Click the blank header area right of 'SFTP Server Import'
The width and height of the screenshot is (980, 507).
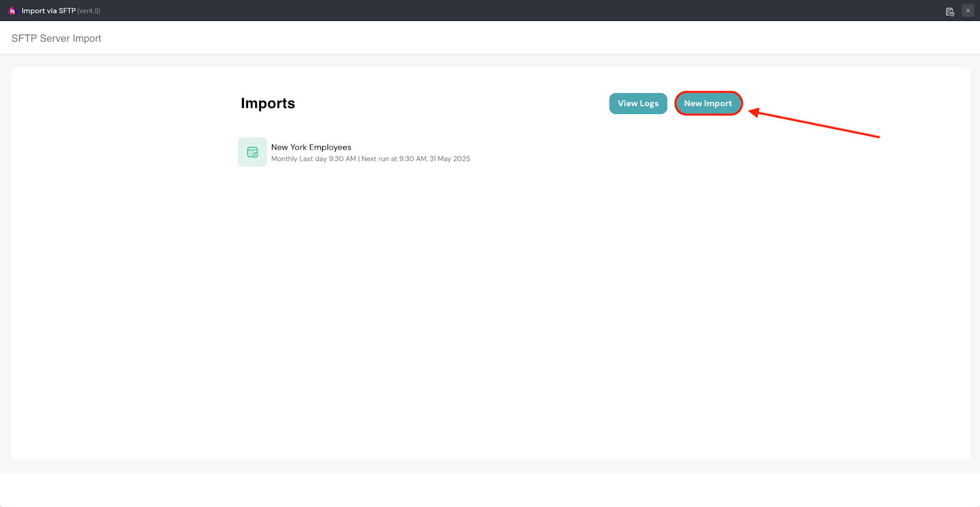[490, 38]
